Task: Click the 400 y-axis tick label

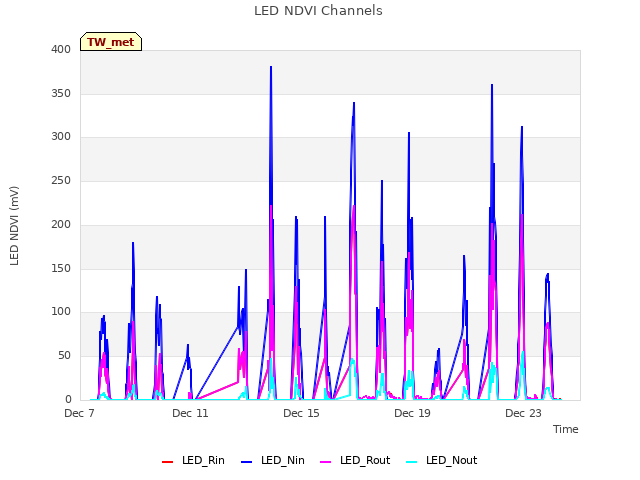Action: (x=61, y=49)
